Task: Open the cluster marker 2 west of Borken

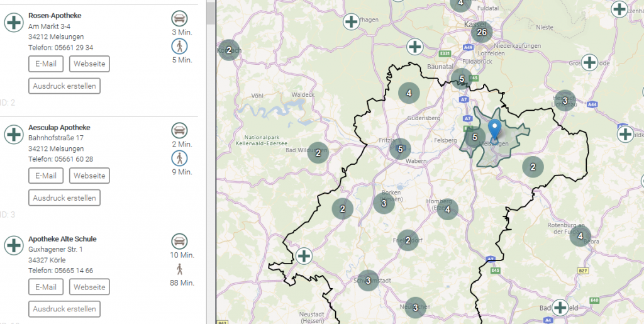Action: click(x=343, y=209)
